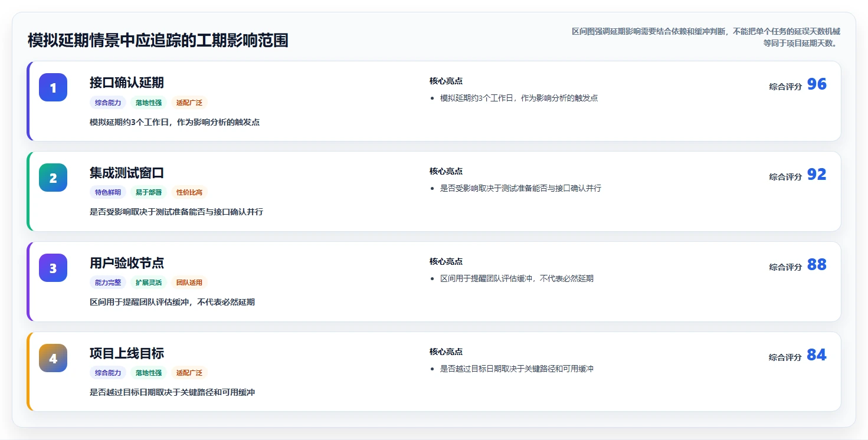Open the 项目上线目标 card title
The width and height of the screenshot is (868, 440).
[x=127, y=353]
